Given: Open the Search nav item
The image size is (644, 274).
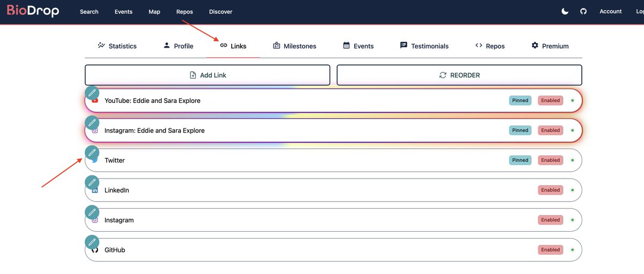Looking at the screenshot, I should (x=89, y=12).
